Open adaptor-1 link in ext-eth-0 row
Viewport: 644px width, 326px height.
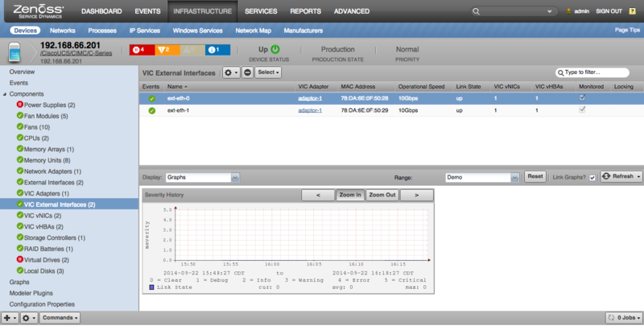pos(310,98)
